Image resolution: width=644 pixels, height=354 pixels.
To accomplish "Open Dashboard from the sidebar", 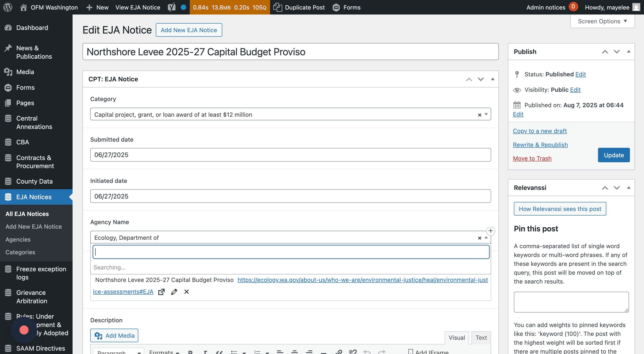I will (32, 28).
